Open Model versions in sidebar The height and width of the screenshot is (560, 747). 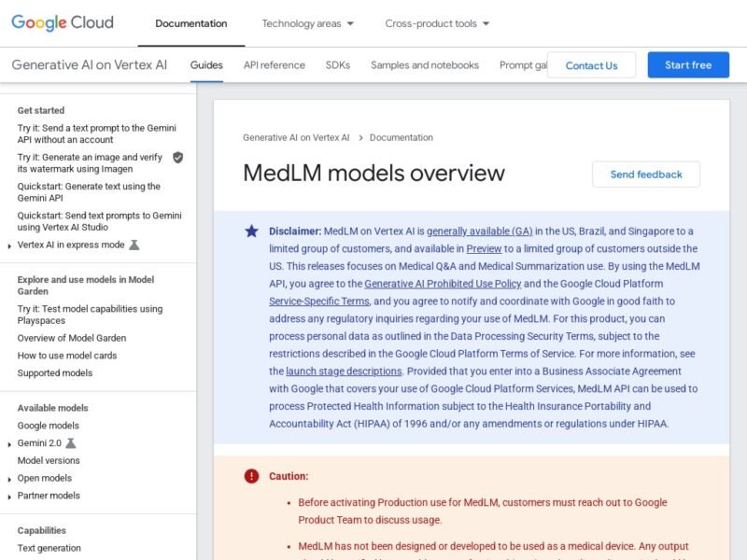49,461
